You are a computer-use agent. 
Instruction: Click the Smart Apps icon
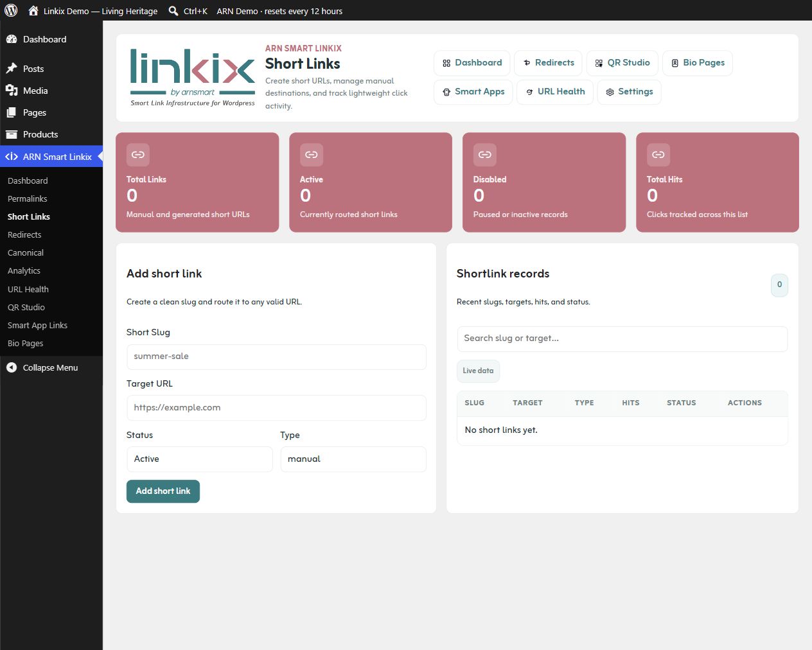(x=446, y=92)
